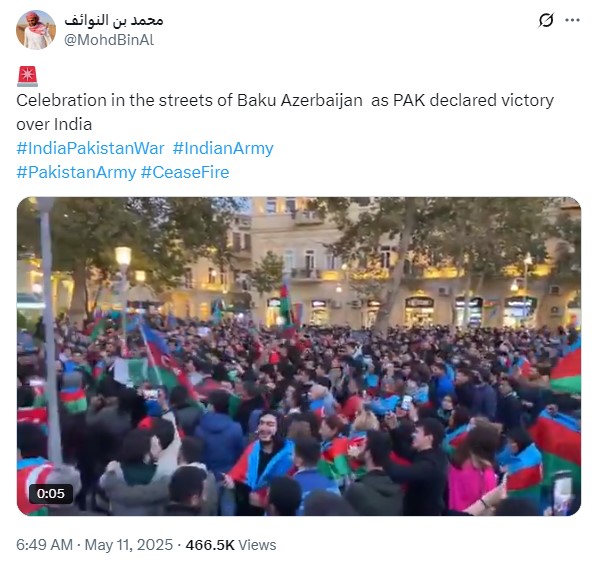This screenshot has height=564, width=598.
Task: Click the May 11, 2025 post date
Action: [x=129, y=545]
